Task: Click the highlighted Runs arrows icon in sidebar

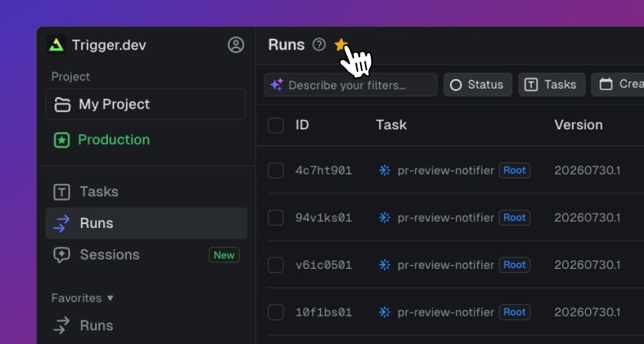Action: (62, 223)
